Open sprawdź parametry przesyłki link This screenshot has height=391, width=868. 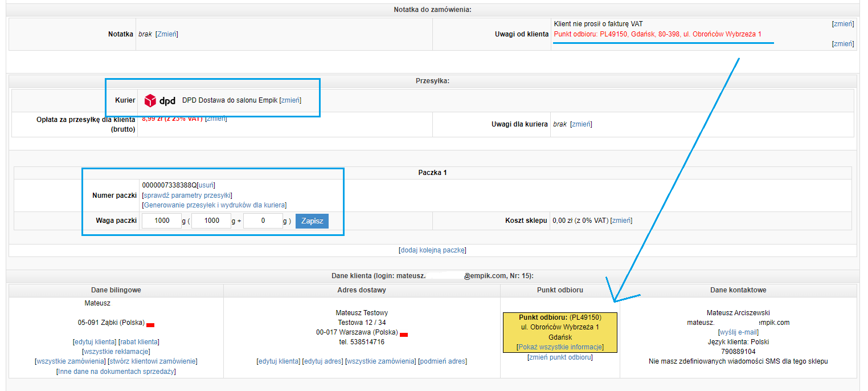click(x=187, y=195)
